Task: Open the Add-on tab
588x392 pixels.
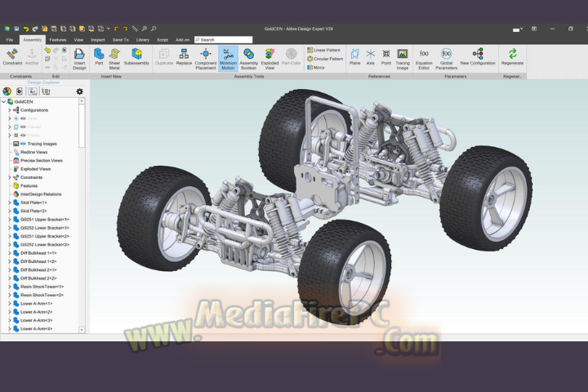Action: 182,40
